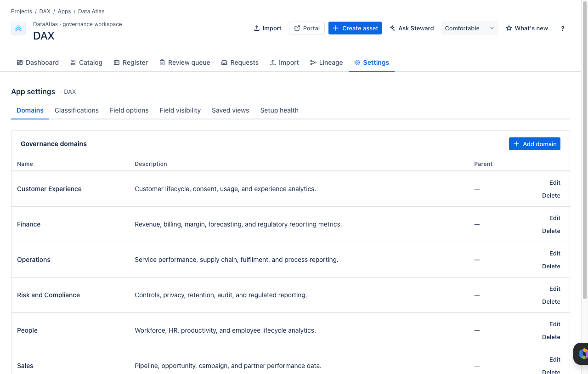
Task: Click the page vertical scrollbar
Action: [585, 149]
